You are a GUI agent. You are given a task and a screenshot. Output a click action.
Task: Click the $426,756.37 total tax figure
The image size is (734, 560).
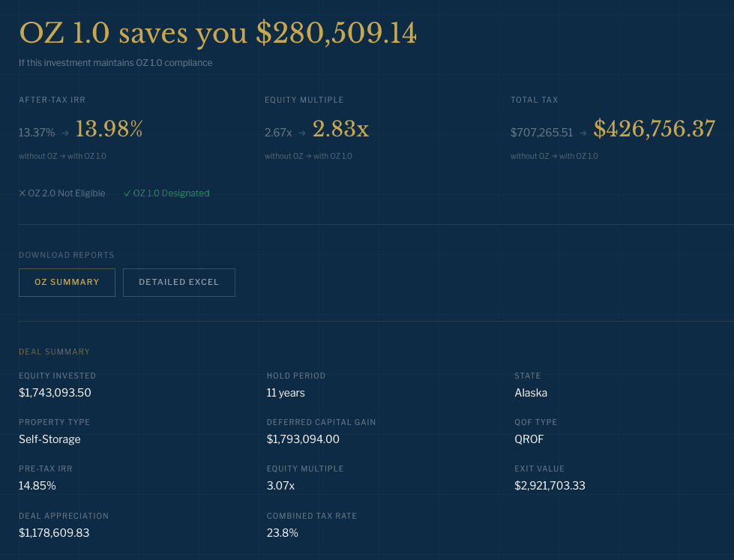(x=654, y=130)
